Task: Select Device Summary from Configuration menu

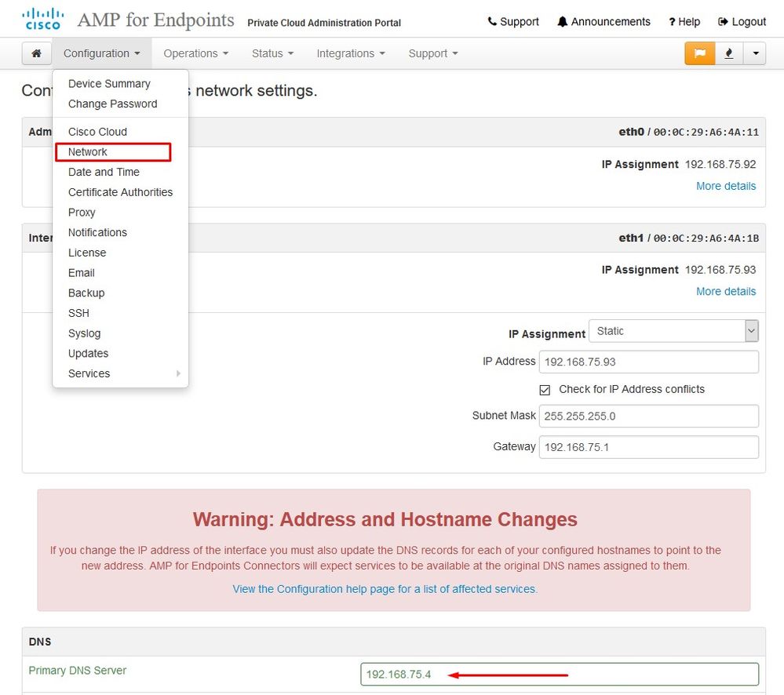Action: [x=121, y=83]
